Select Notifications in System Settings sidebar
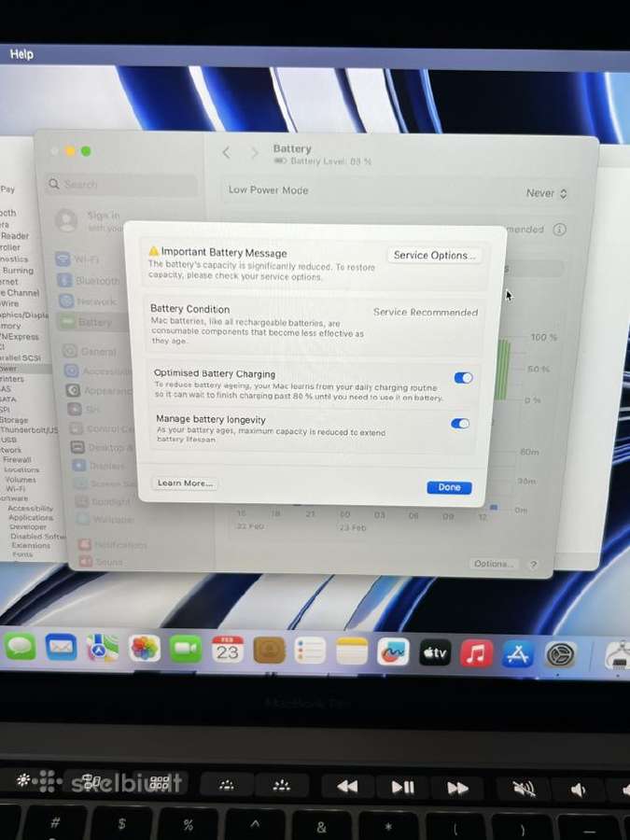 pyautogui.click(x=113, y=545)
